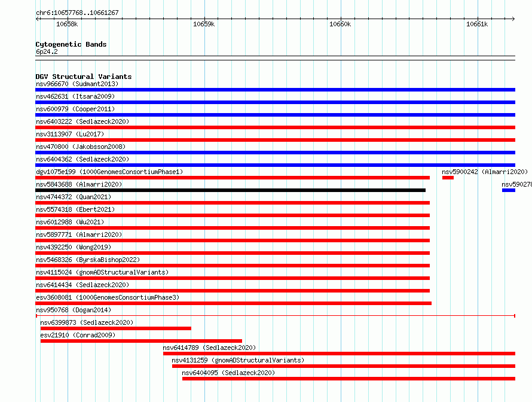The image size is (532, 402).
Task: Select the nsv3113907 (Lu2017) red bar
Action: pyautogui.click(x=275, y=140)
